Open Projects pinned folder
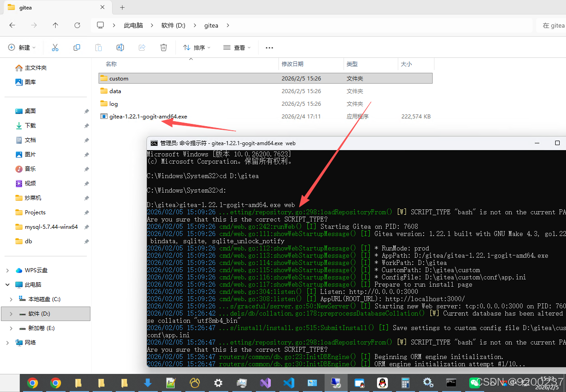Viewport: 566px width, 392px height. click(35, 212)
